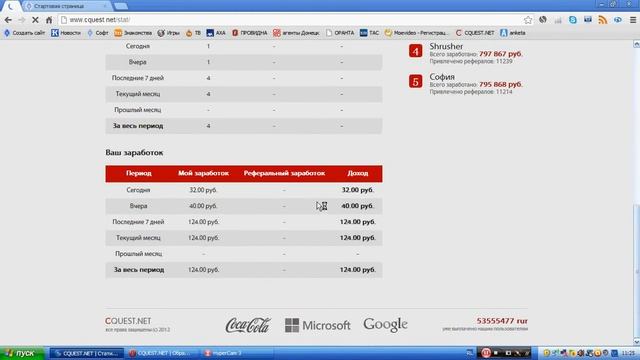Image resolution: width=640 pixels, height=360 pixels.
Task: Click 'Текущий месяц' in the earnings table
Action: pos(138,238)
